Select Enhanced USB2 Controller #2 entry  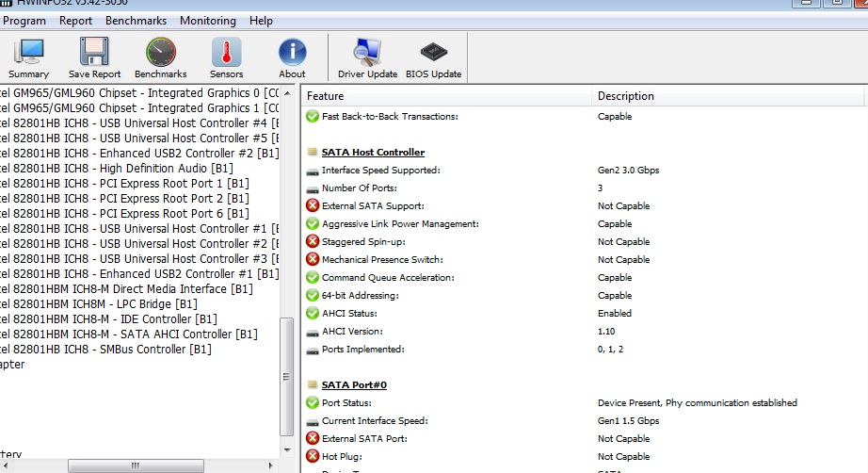pos(139,153)
